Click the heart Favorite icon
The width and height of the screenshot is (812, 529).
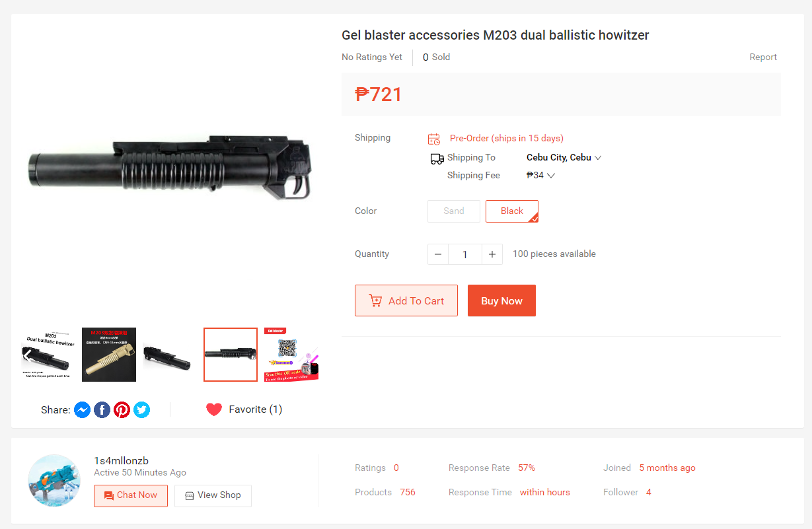[x=214, y=409]
